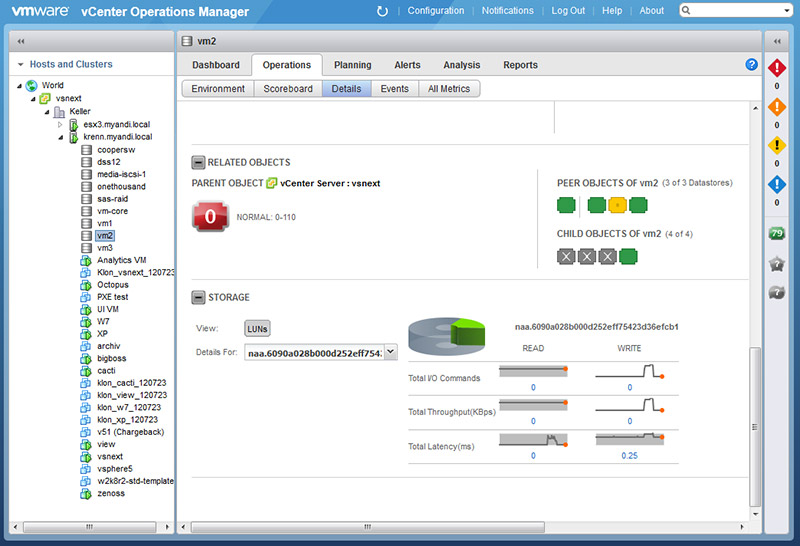The height and width of the screenshot is (546, 800).
Task: Open the All Metrics sub-tab
Action: tap(449, 89)
